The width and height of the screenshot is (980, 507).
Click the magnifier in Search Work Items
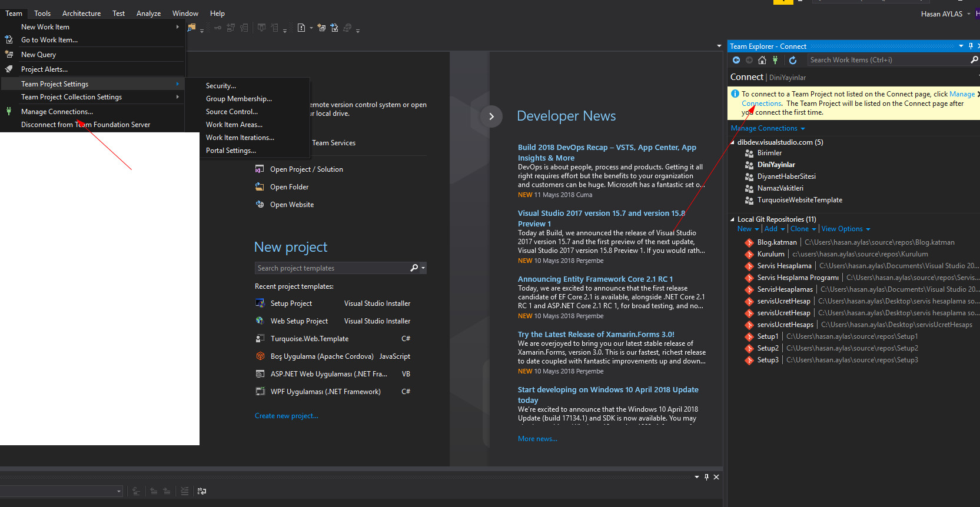pos(974,60)
